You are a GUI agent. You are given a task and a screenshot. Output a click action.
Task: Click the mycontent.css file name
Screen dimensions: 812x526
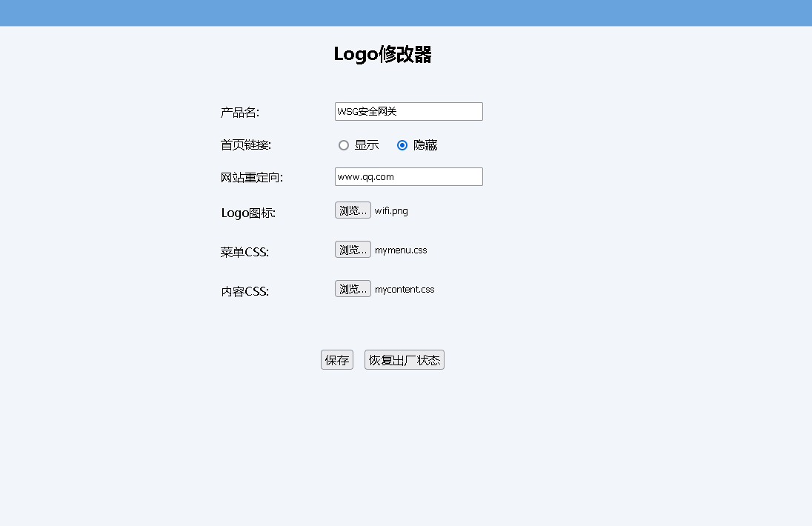(405, 290)
